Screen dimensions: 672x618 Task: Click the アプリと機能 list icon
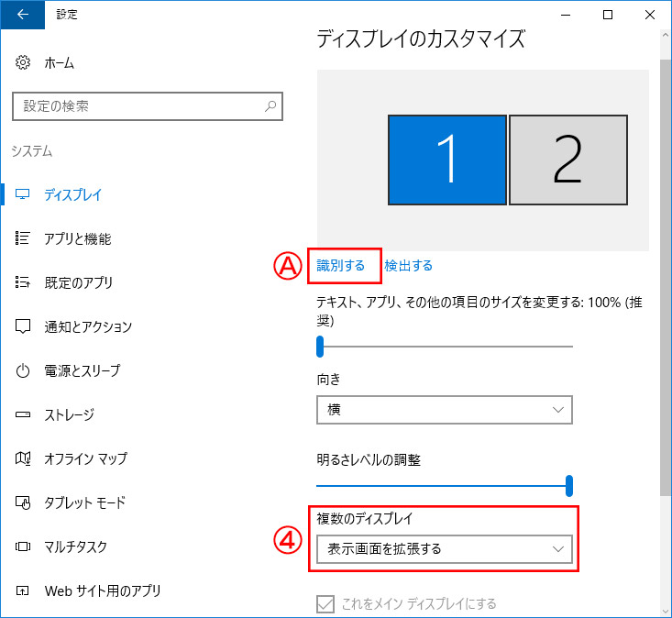(23, 238)
